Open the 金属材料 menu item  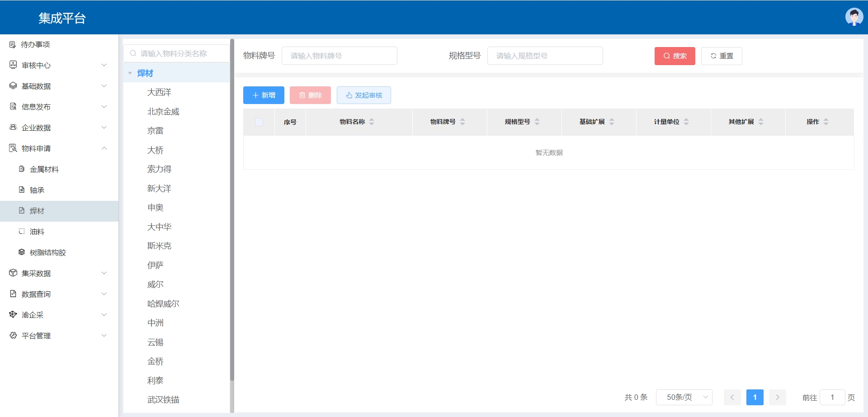click(x=44, y=169)
